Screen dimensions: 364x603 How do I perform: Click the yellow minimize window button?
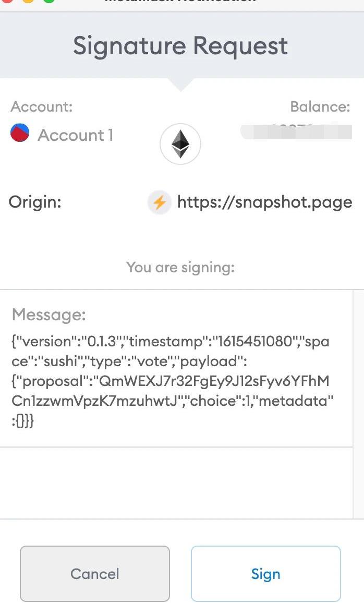[28, 2]
